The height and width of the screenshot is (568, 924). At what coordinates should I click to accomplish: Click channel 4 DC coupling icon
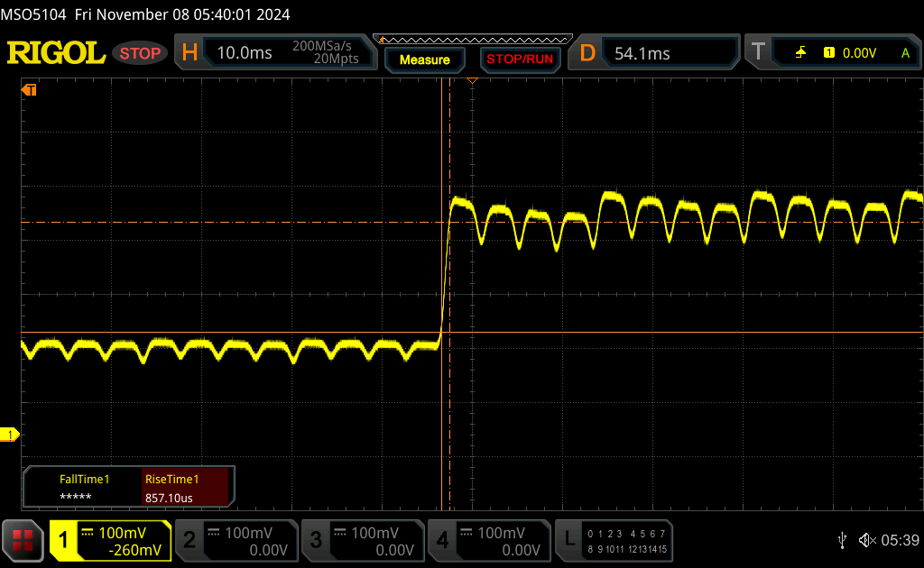(x=467, y=533)
